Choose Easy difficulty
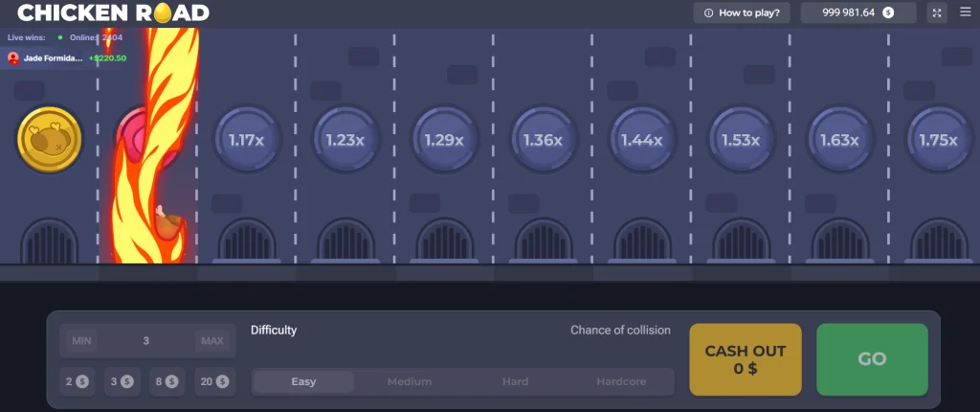The width and height of the screenshot is (980, 412). click(x=303, y=381)
